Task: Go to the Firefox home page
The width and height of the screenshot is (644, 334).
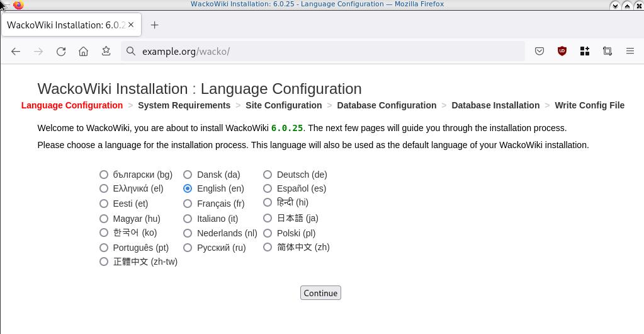Action: (x=83, y=52)
